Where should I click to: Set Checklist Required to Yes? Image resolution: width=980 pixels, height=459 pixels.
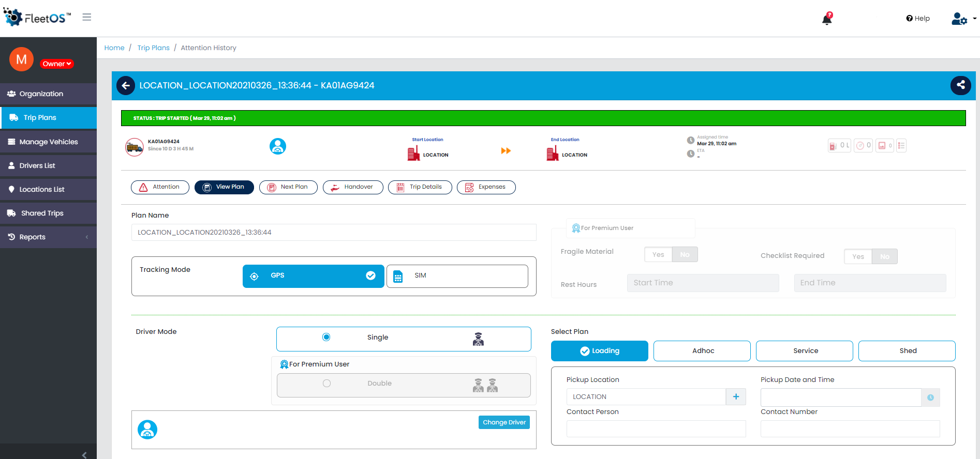(858, 256)
